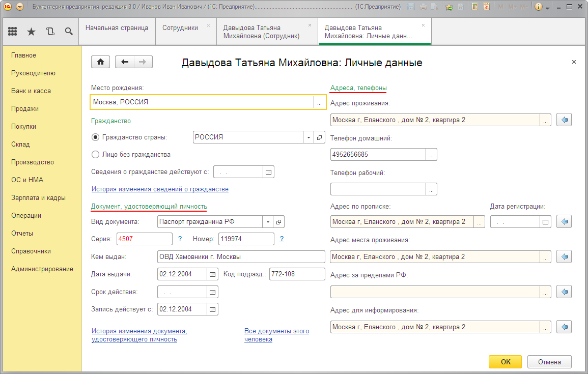Switch to the Сотрудники tab
Viewport: 588px width, 374px height.
point(180,28)
